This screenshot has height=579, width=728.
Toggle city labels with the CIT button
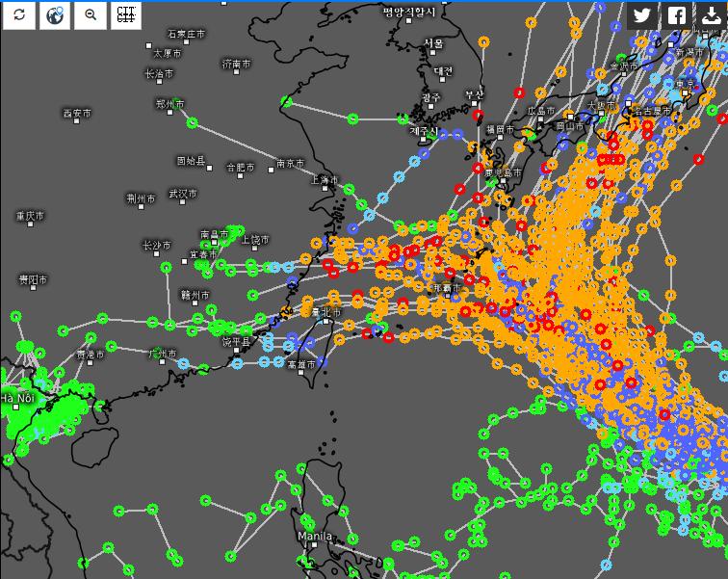coord(125,15)
